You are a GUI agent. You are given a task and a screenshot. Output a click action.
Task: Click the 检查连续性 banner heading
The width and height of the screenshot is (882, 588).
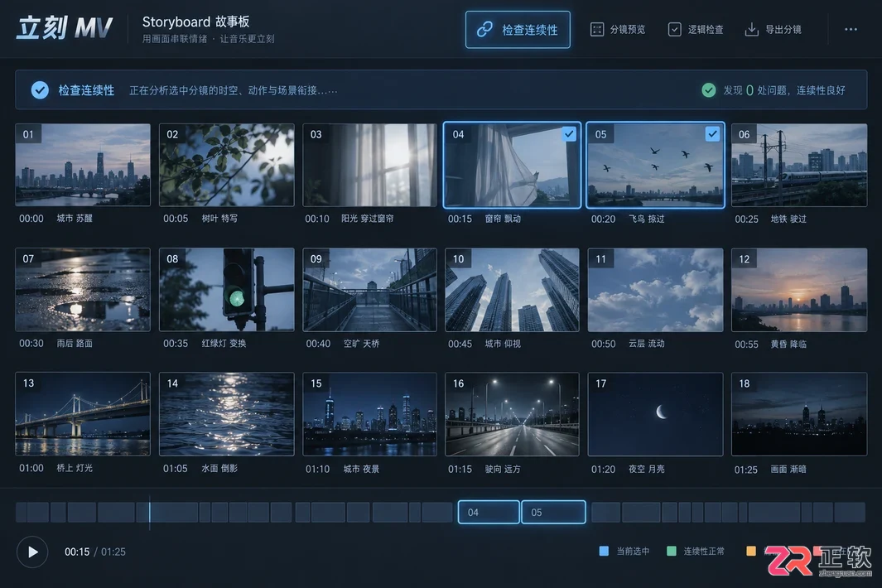click(86, 90)
